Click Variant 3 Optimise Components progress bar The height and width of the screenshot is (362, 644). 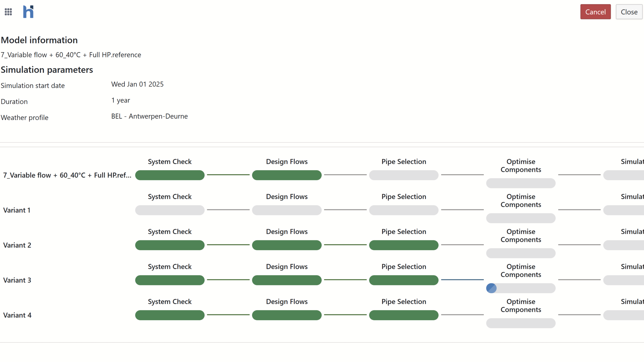point(521,288)
